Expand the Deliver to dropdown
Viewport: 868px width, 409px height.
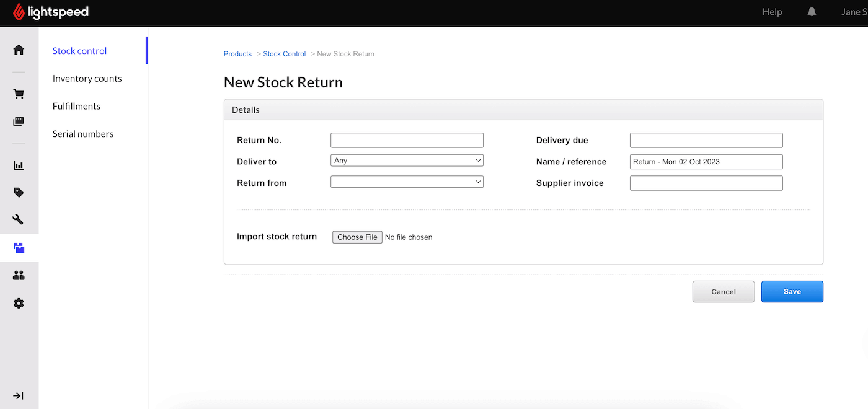pos(407,161)
